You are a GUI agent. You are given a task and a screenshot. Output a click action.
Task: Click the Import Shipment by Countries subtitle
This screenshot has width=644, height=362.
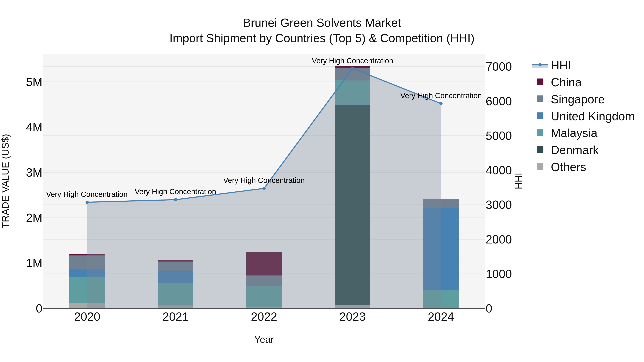[322, 38]
